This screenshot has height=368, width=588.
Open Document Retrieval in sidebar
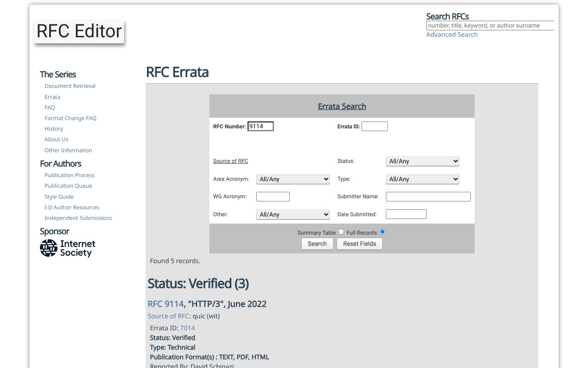[x=70, y=86]
